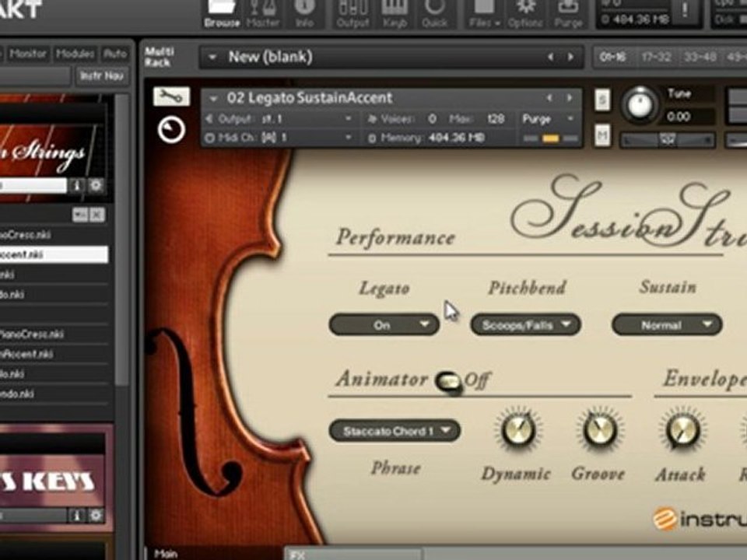Image resolution: width=747 pixels, height=560 pixels.
Task: Open settings gear under Strings library
Action: (x=96, y=185)
